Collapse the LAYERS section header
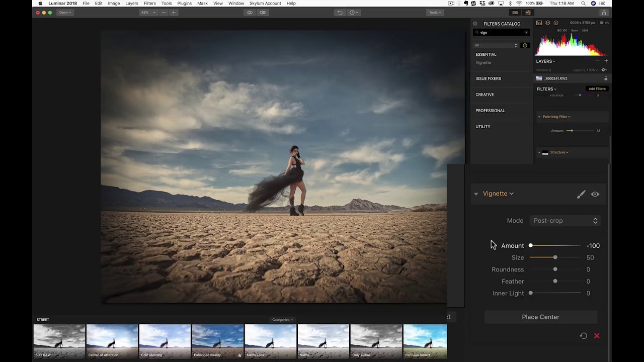 pos(545,61)
